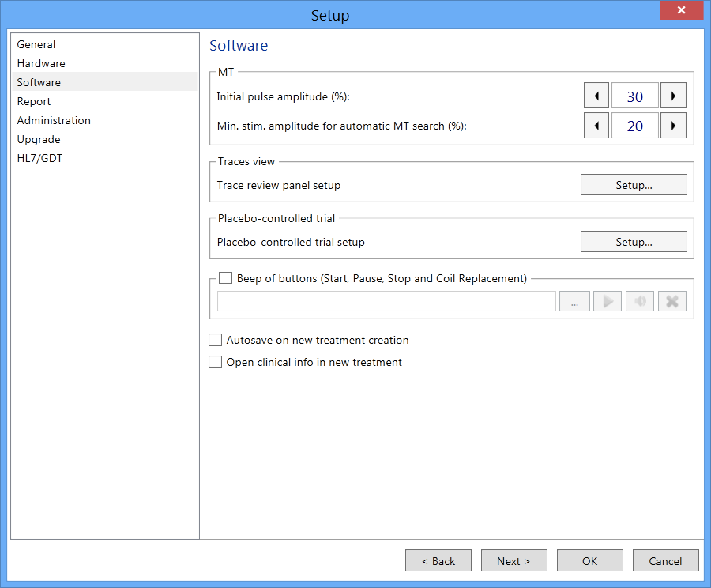
Task: Decrease min. stim. amplitude with left arrow
Action: click(x=596, y=126)
